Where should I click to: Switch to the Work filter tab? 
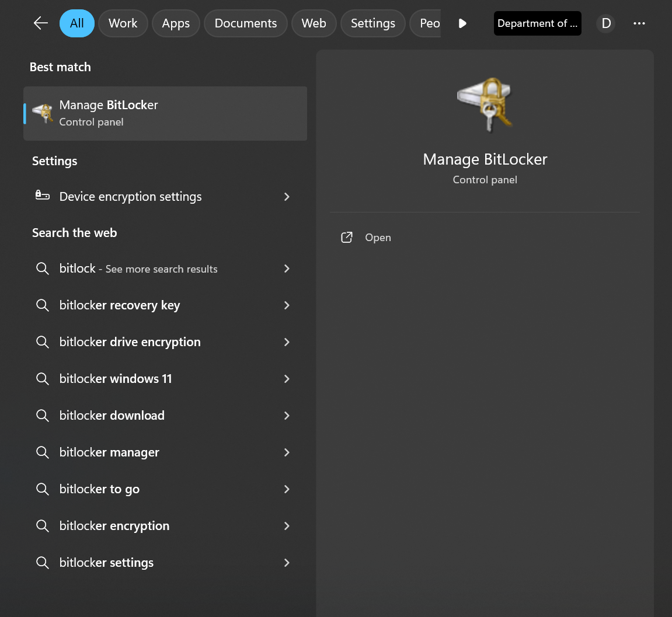(x=123, y=23)
